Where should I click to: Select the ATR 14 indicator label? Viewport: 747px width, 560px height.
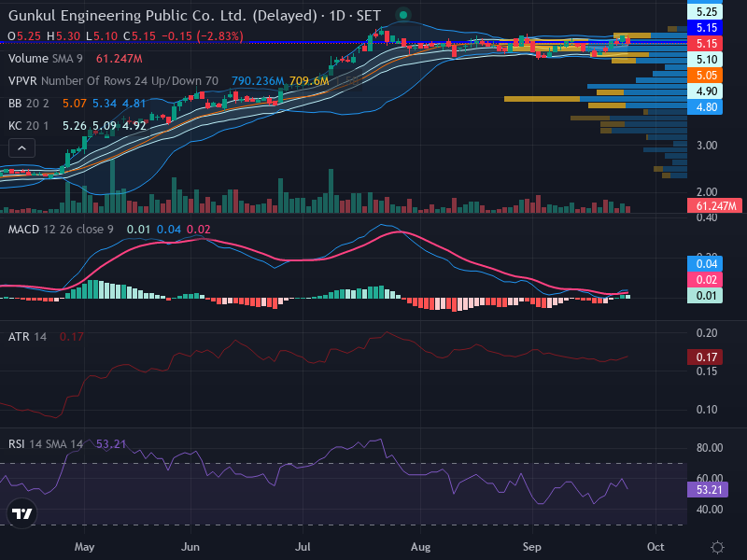(27, 337)
